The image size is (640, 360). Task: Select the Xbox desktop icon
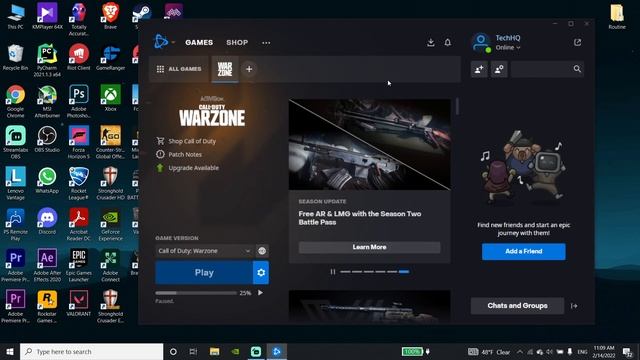click(x=110, y=98)
